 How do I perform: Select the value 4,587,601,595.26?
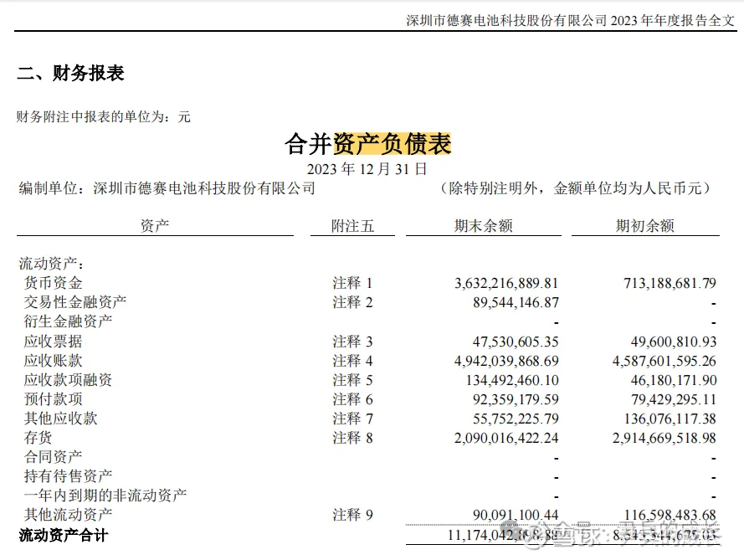[664, 361]
